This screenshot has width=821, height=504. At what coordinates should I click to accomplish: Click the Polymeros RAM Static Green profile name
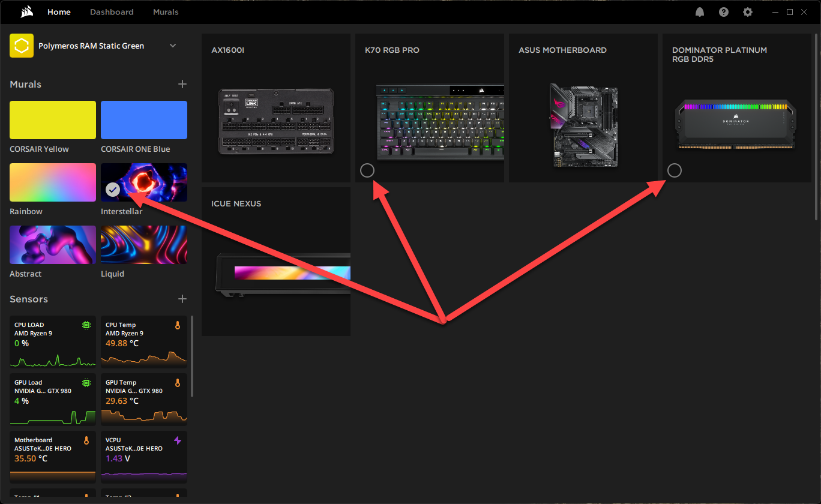coord(91,46)
